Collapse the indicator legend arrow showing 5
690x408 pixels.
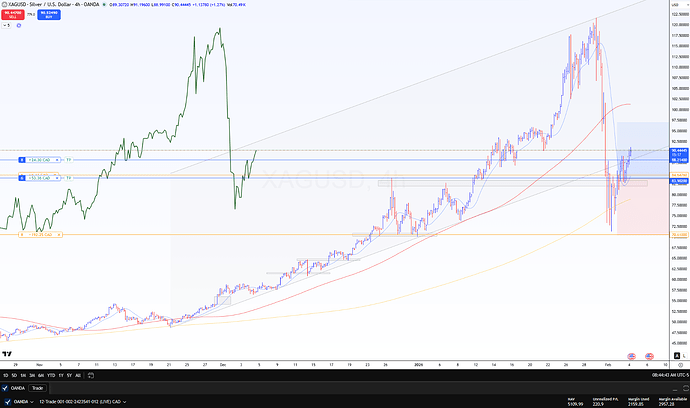(x=6, y=26)
